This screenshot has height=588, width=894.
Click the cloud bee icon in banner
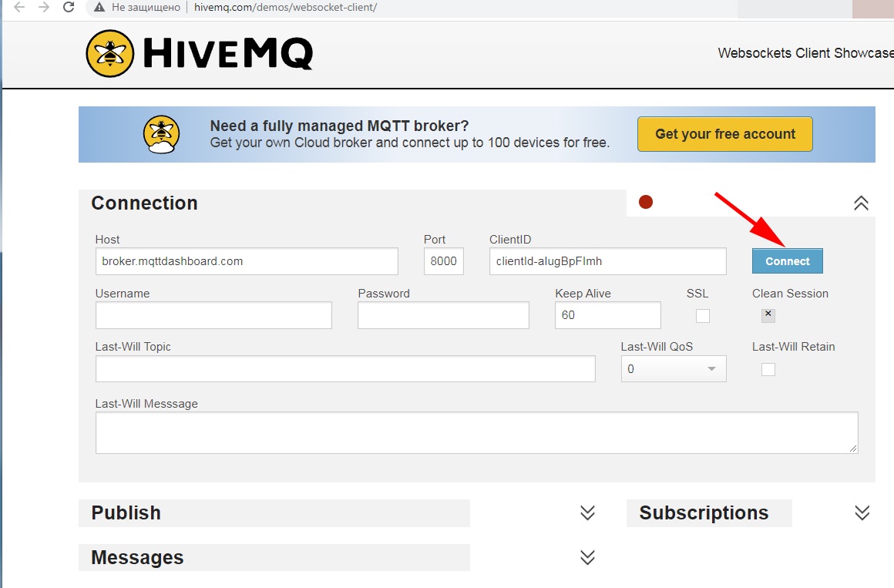pyautogui.click(x=161, y=135)
